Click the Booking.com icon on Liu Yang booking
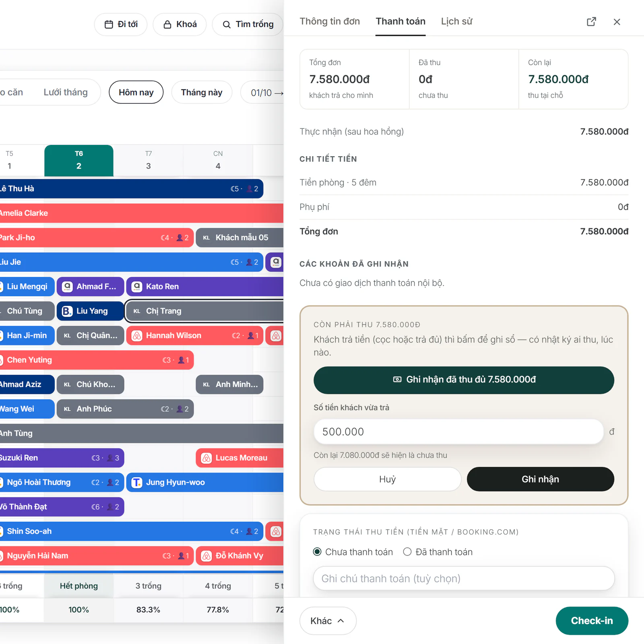Screen dimensions: 644x644 click(x=67, y=311)
